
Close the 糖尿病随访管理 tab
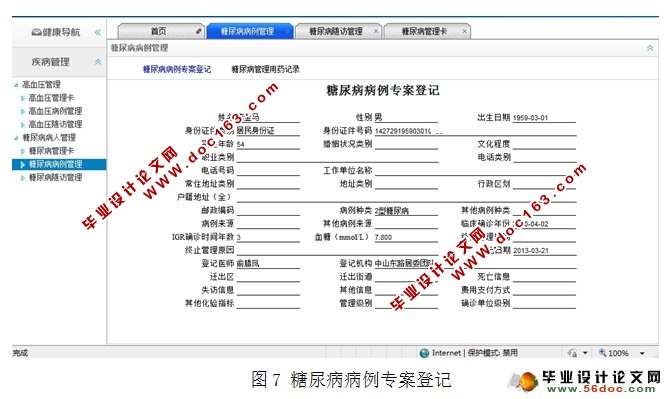(x=376, y=31)
